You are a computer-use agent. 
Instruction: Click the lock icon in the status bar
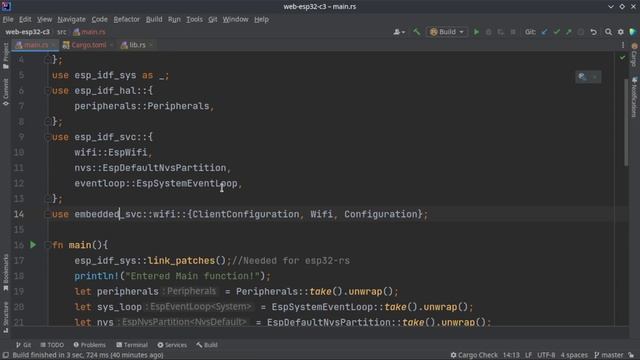click(631, 355)
